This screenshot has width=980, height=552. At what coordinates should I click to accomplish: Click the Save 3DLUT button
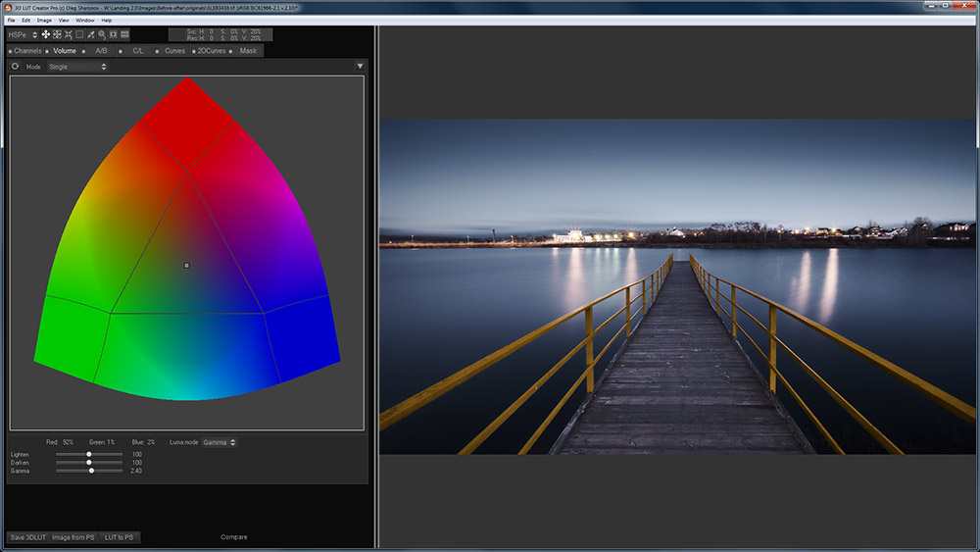click(27, 537)
